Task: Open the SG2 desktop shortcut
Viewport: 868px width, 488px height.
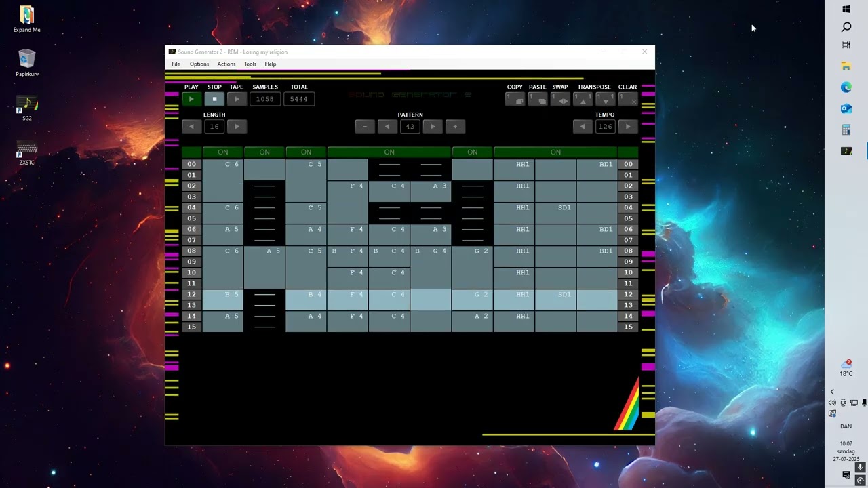Action: (x=27, y=108)
